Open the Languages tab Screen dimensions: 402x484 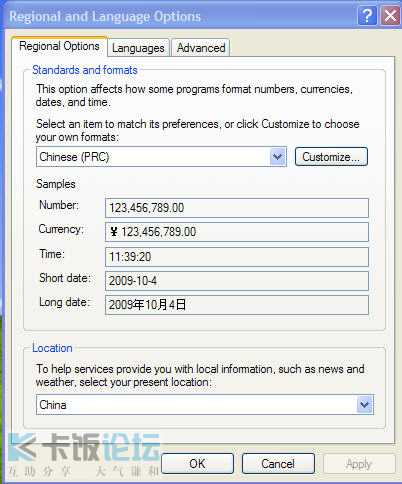138,48
